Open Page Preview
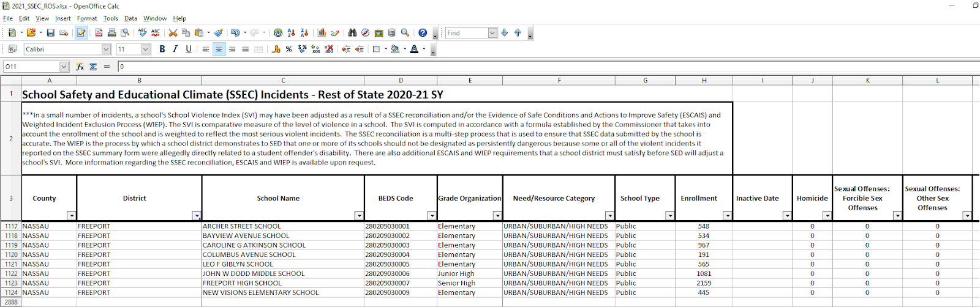The height and width of the screenshot is (307, 980). click(x=125, y=32)
